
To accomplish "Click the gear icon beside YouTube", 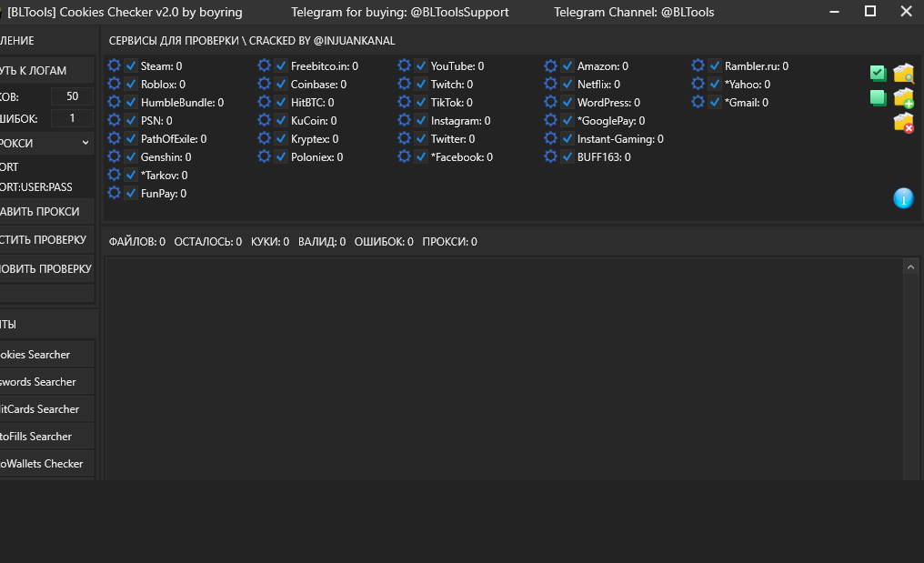I will pyautogui.click(x=404, y=65).
